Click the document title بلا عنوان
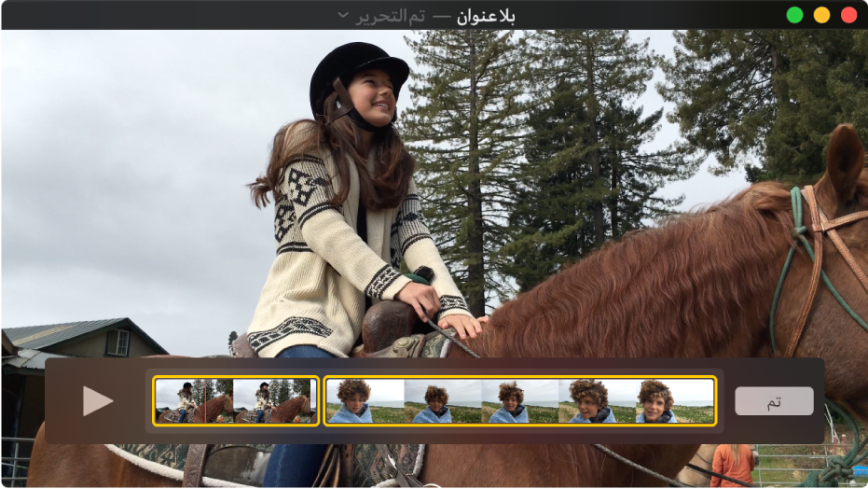 pyautogui.click(x=486, y=16)
